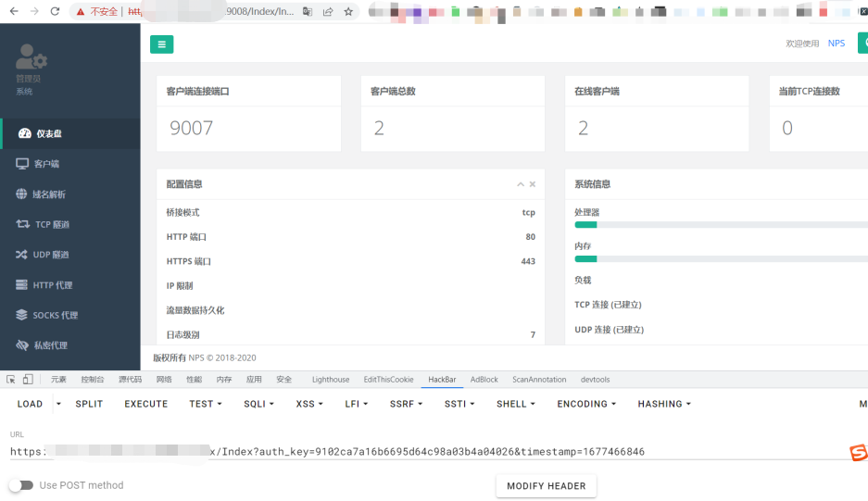Image resolution: width=868 pixels, height=501 pixels.
Task: Select UDP 隧道 in the sidebar
Action: coord(51,255)
